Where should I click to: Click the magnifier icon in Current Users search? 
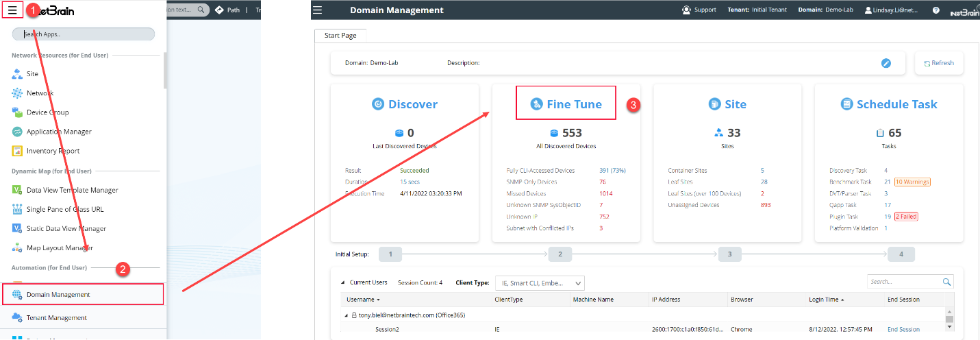[x=947, y=282]
